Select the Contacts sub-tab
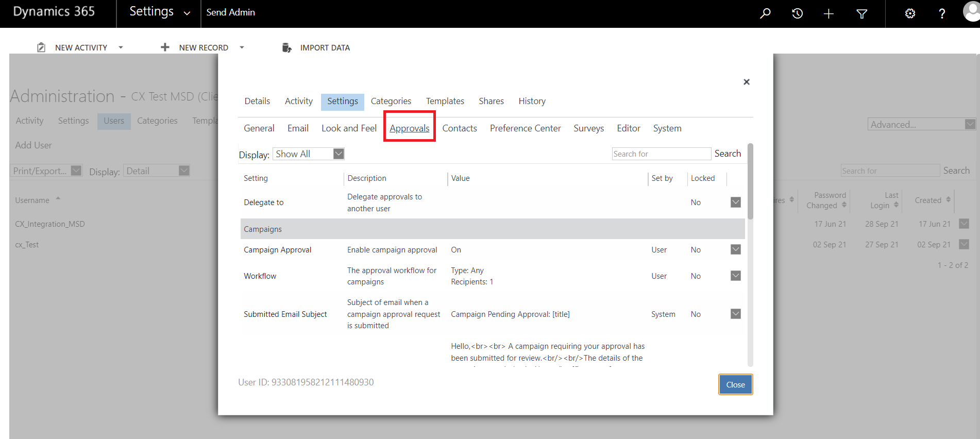The width and height of the screenshot is (980, 439). pyautogui.click(x=460, y=128)
